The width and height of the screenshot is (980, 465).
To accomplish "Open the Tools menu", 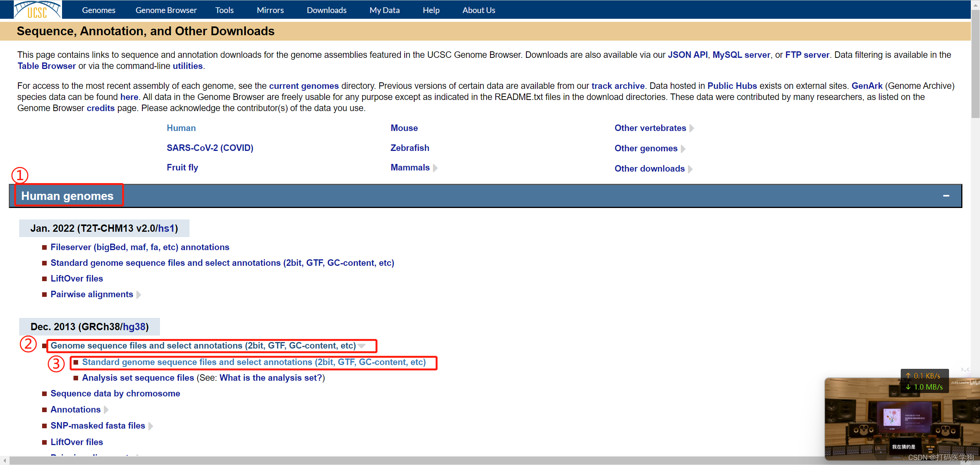I will pyautogui.click(x=224, y=10).
